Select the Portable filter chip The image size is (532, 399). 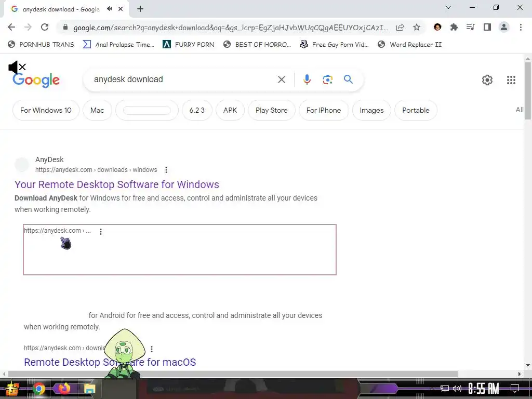416,110
